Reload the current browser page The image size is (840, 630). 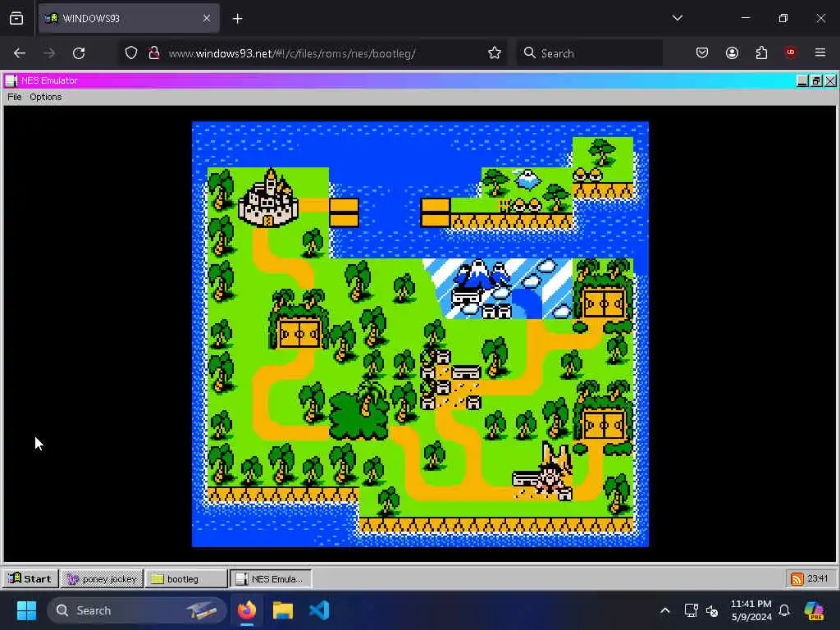pos(79,53)
